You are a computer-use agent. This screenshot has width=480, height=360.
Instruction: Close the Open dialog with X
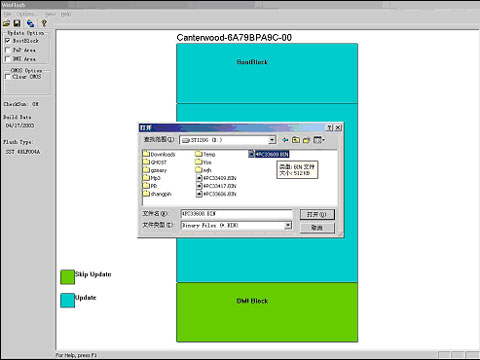pos(338,127)
